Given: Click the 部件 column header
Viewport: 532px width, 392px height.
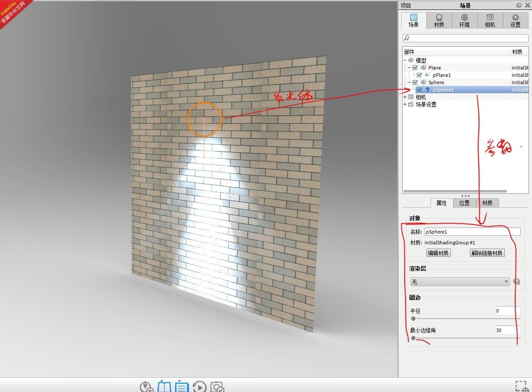Looking at the screenshot, I should click(456, 52).
